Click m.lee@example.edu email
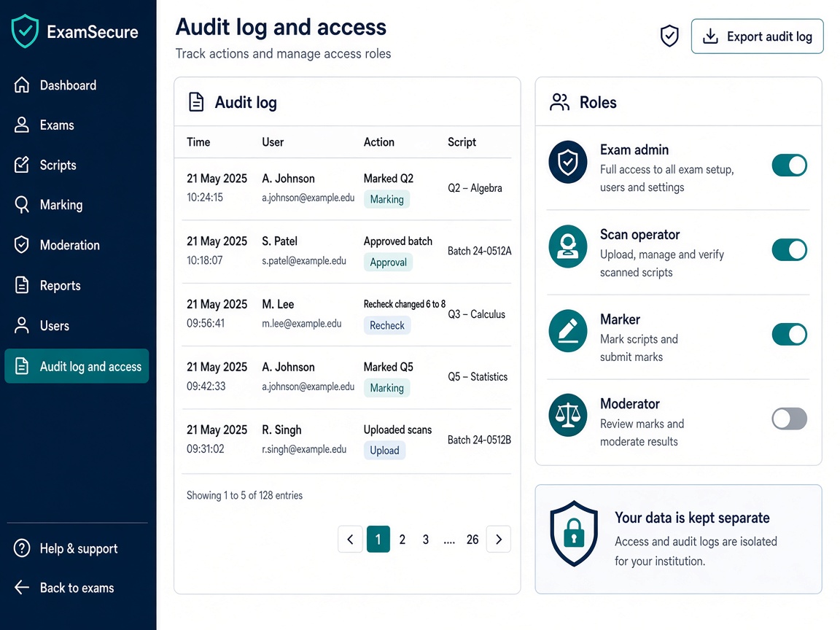This screenshot has width=840, height=630. point(302,324)
